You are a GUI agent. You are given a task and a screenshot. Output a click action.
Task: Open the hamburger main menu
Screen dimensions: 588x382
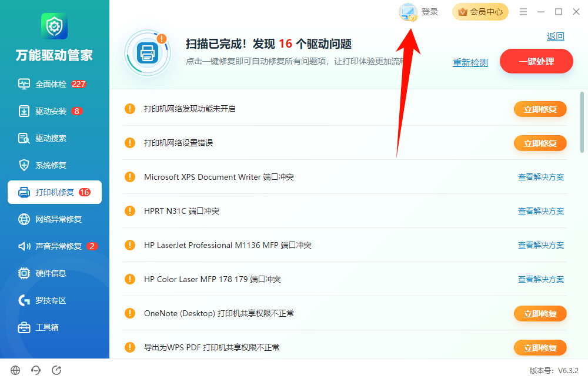click(523, 12)
